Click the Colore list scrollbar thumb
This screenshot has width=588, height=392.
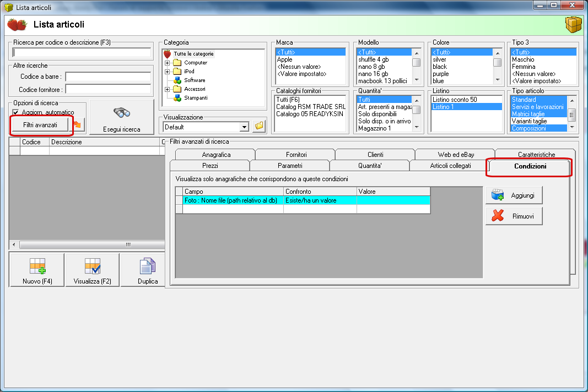tap(498, 62)
